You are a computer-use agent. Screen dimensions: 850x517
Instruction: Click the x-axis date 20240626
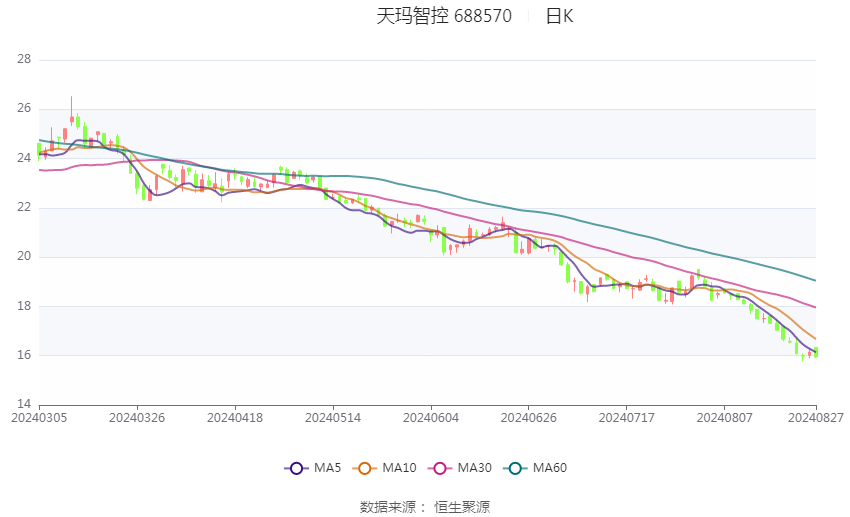coord(529,418)
